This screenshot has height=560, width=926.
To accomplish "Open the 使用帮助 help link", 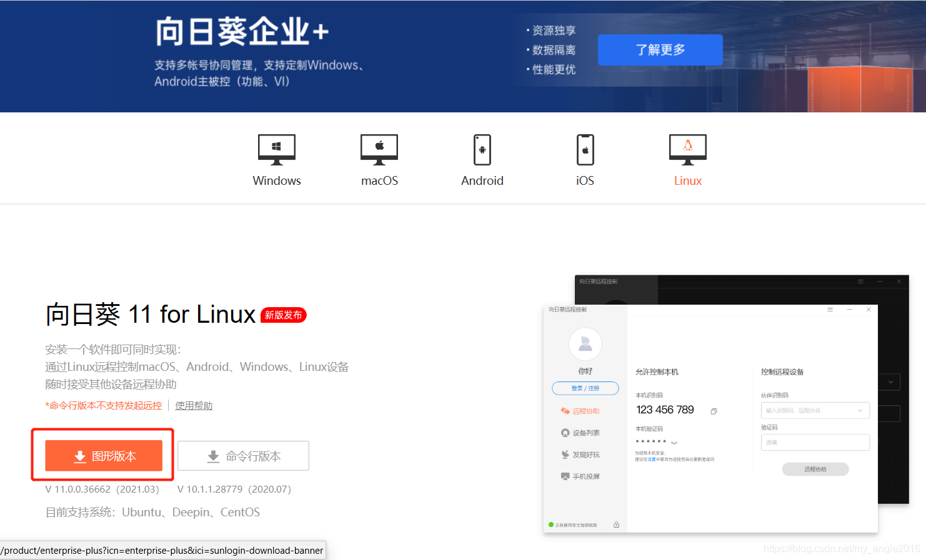I will click(194, 406).
